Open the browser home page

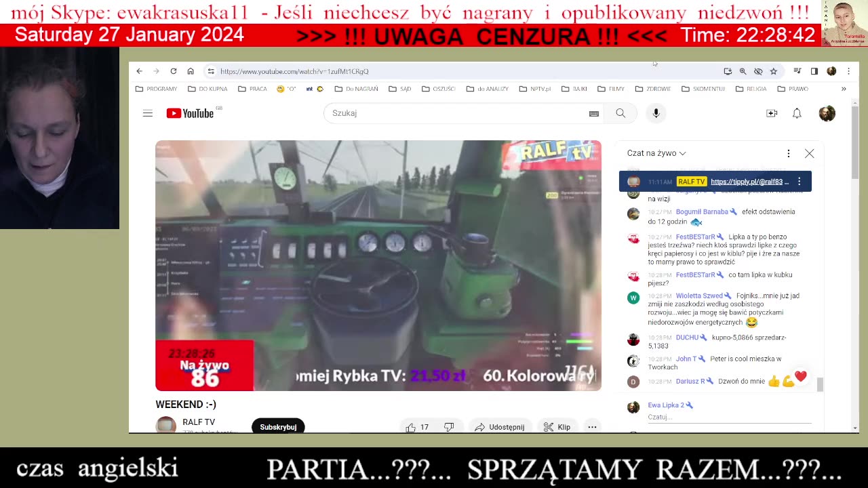[x=191, y=71]
